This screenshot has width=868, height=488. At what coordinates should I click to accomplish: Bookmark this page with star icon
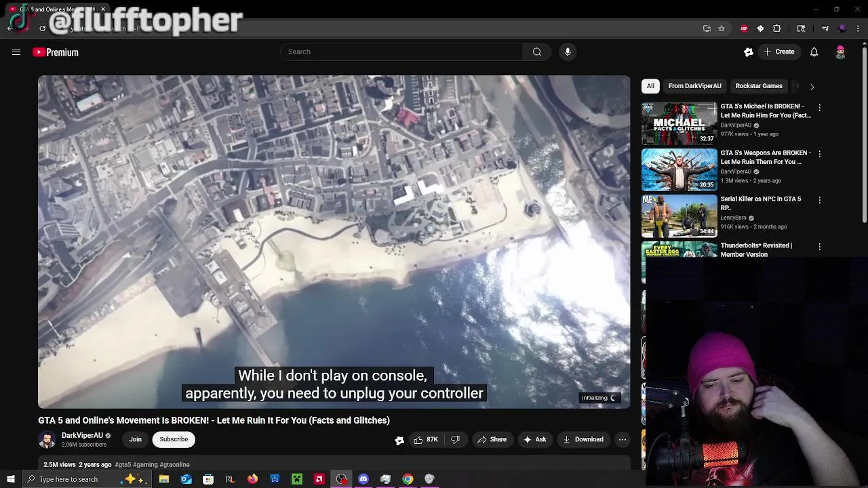[722, 28]
